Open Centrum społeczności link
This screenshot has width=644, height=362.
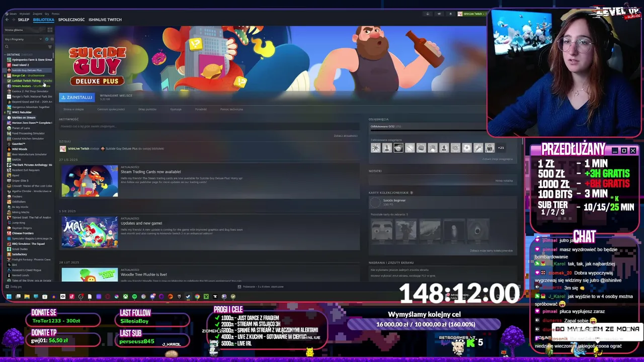tap(111, 109)
